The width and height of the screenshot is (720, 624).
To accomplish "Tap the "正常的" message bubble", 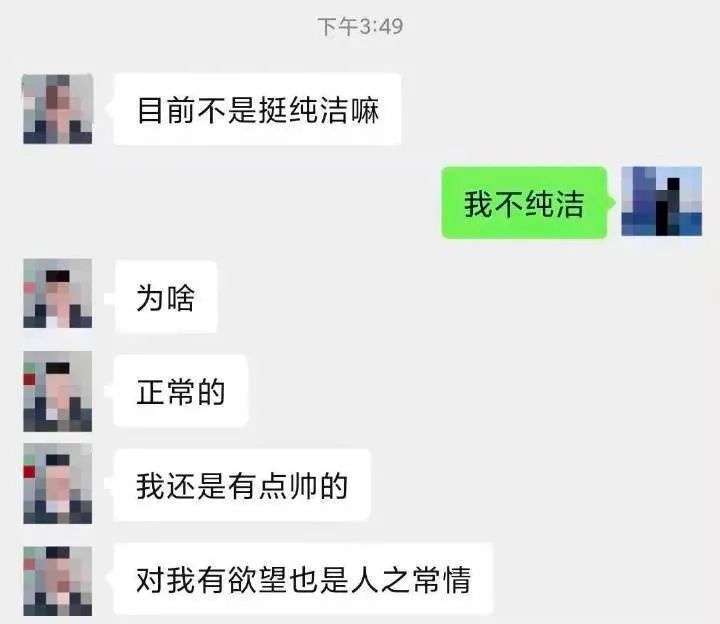I will coord(181,391).
